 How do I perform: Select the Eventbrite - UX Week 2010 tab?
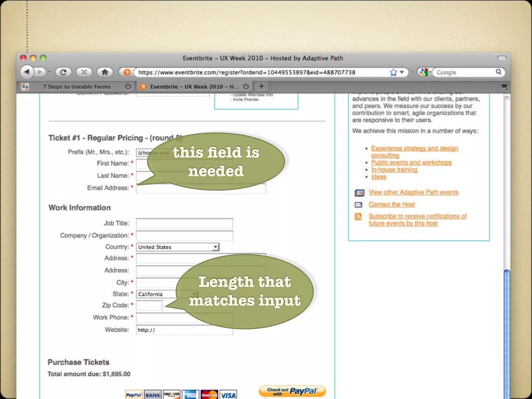[x=194, y=87]
